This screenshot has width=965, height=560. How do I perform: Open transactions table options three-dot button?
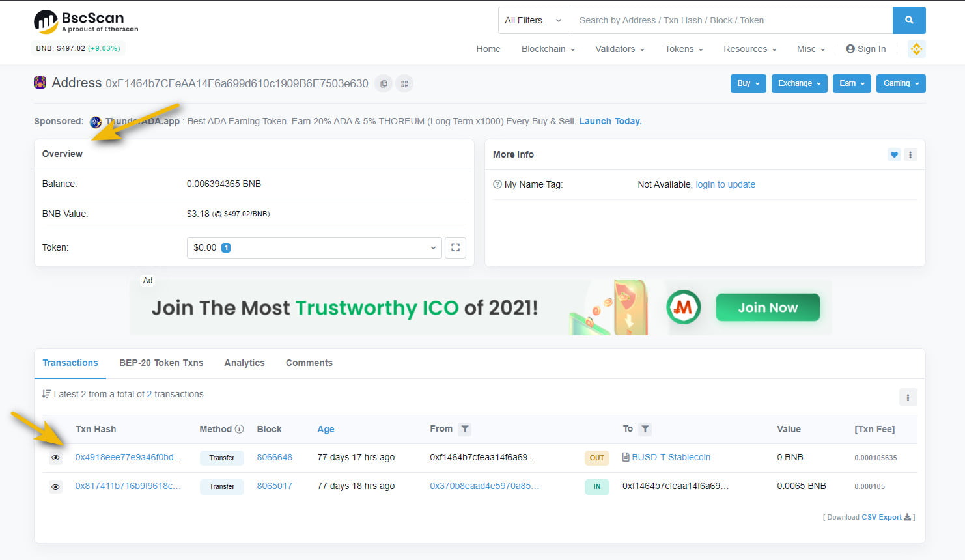[x=908, y=397]
